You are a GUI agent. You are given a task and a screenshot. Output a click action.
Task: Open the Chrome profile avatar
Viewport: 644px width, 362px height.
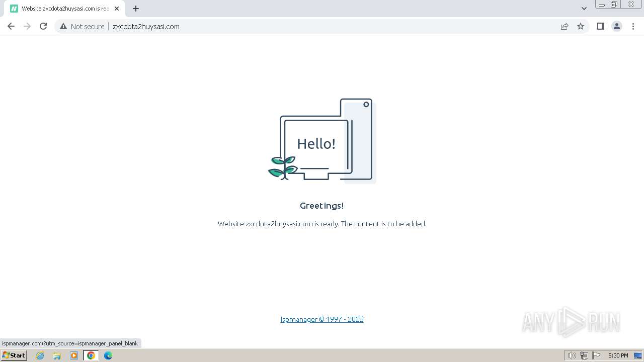tap(617, 26)
